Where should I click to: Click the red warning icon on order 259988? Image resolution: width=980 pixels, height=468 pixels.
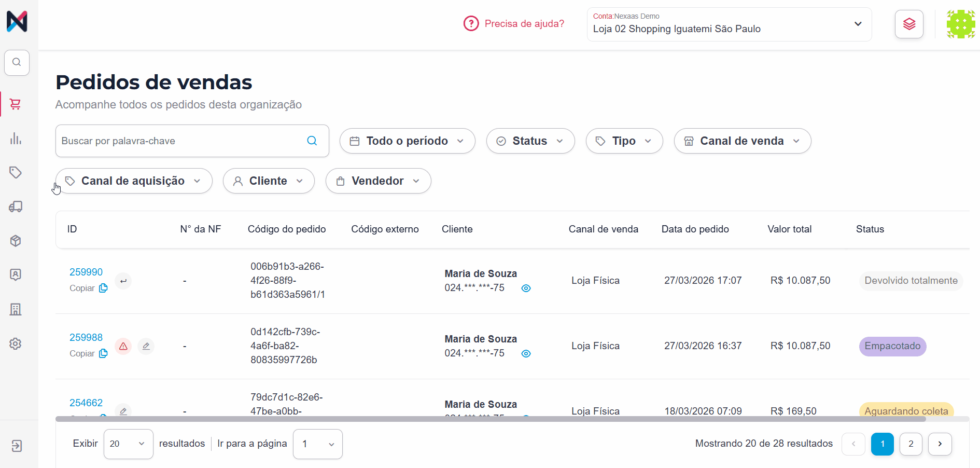(123, 346)
